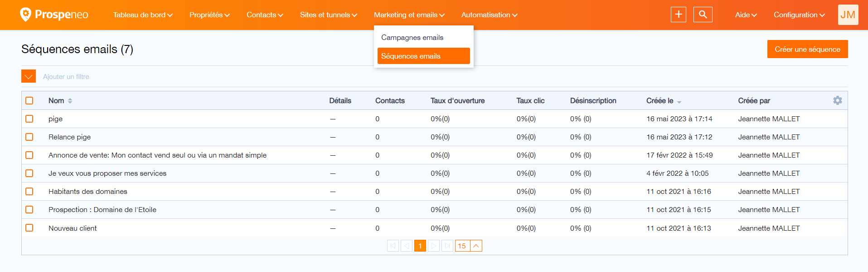Viewport: 868px width, 272px height.
Task: Open the JM user avatar
Action: coord(848,15)
